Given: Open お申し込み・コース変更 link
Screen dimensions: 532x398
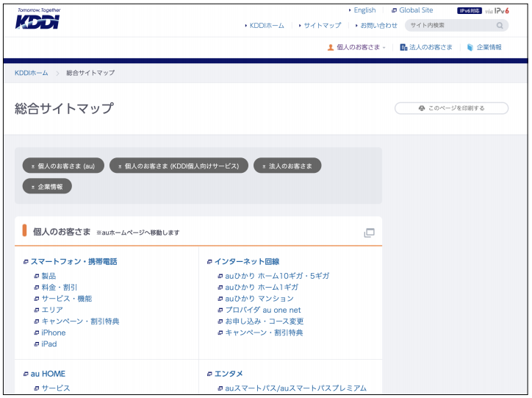Looking at the screenshot, I should coord(265,321).
